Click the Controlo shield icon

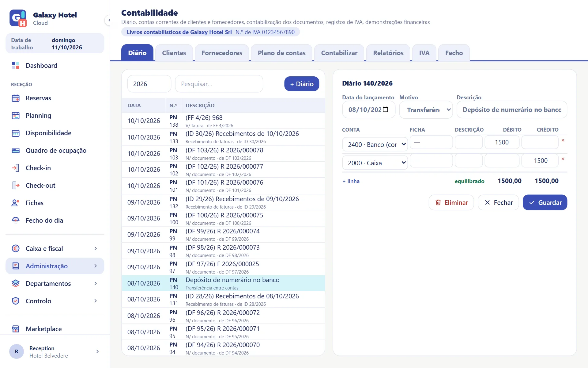pos(16,301)
